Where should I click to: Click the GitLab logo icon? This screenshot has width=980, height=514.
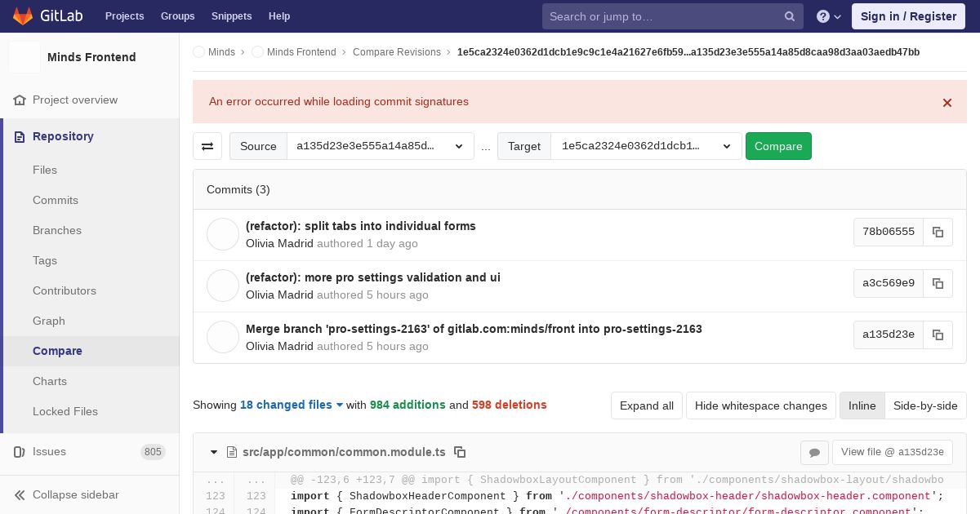click(23, 16)
